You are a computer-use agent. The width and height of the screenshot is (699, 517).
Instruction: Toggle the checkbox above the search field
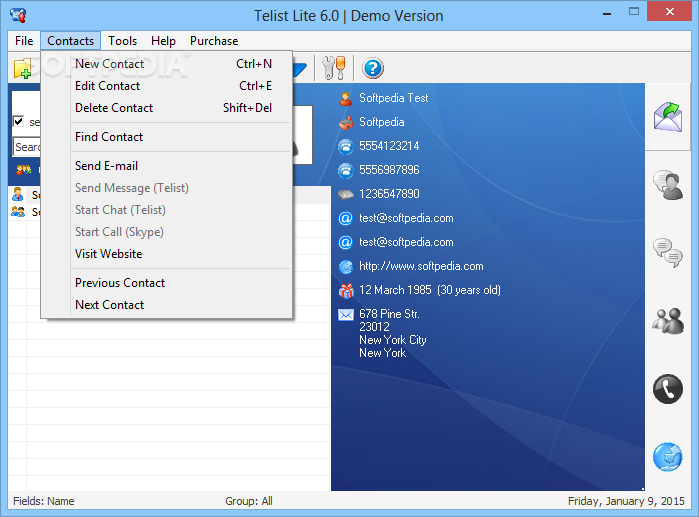tap(18, 121)
